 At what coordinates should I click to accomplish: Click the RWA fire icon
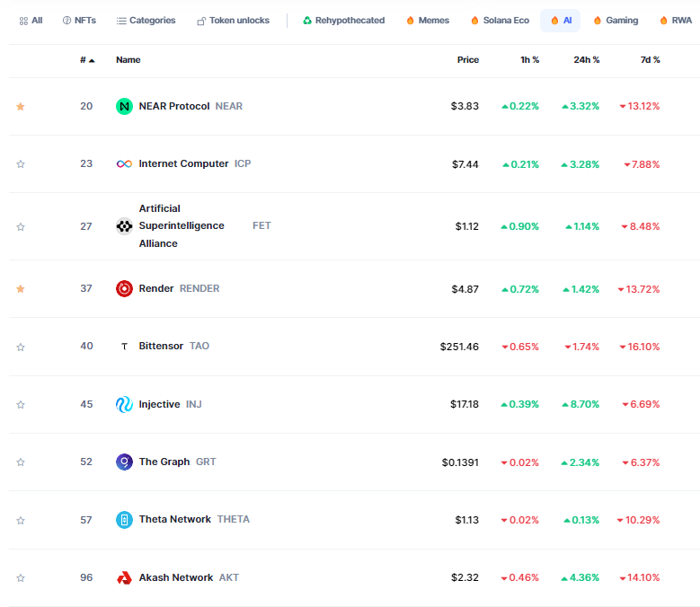point(663,21)
